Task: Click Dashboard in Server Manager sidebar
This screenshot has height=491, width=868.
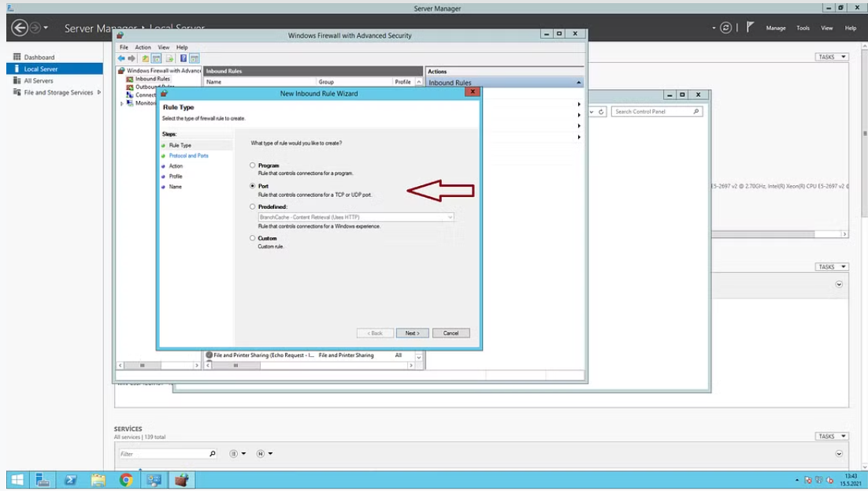Action: click(x=39, y=57)
